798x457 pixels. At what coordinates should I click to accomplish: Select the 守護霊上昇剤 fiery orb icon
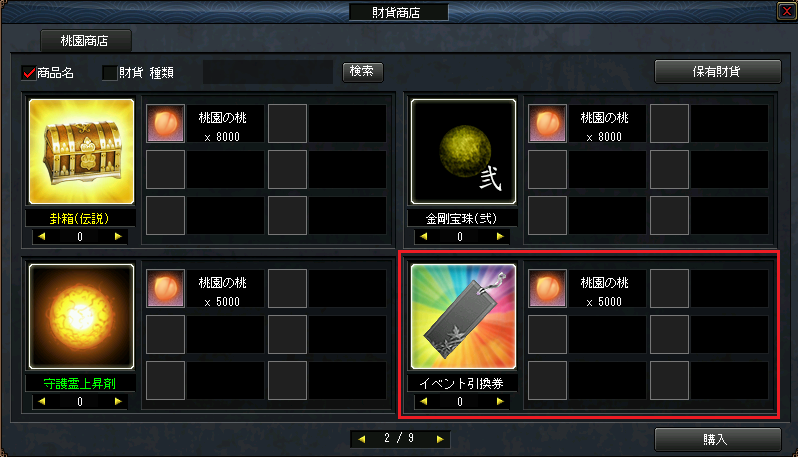pos(81,316)
